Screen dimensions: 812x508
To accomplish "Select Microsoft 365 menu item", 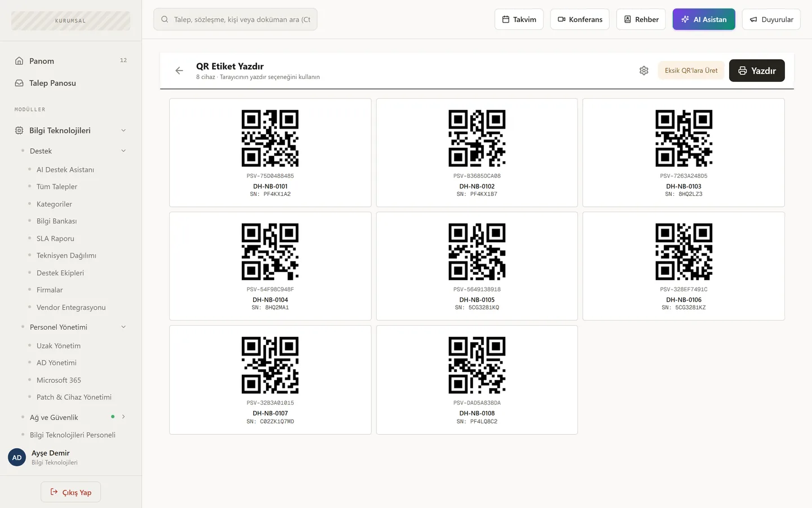I will coord(59,380).
